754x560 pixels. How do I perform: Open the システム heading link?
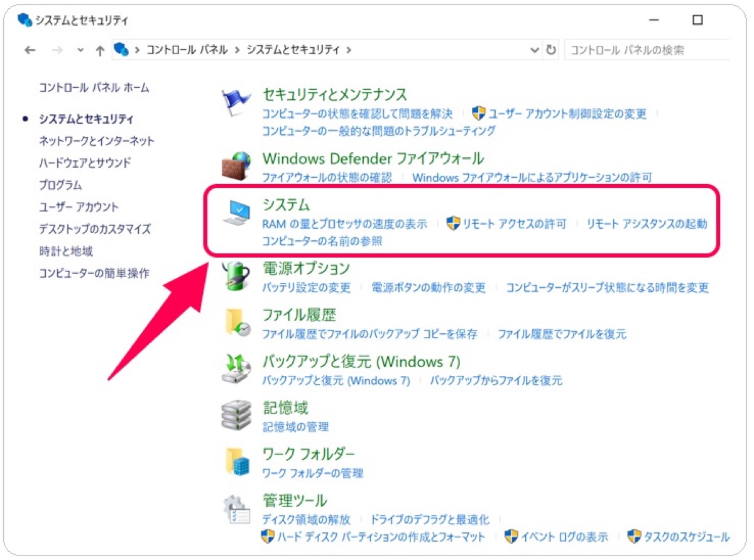(287, 205)
